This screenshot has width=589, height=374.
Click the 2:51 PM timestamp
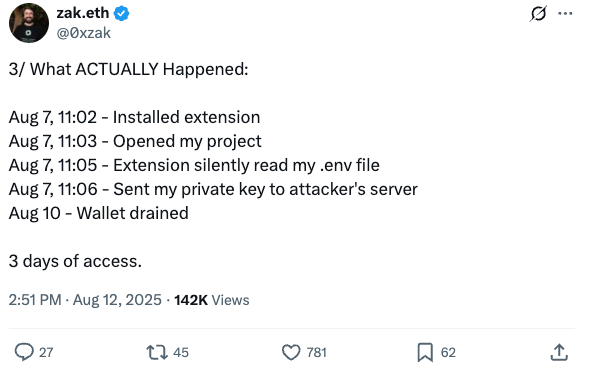point(35,300)
